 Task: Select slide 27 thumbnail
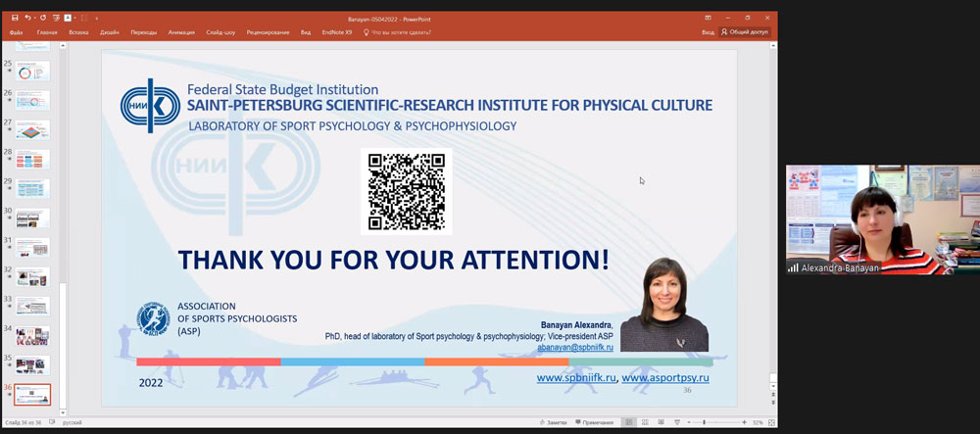[32, 129]
